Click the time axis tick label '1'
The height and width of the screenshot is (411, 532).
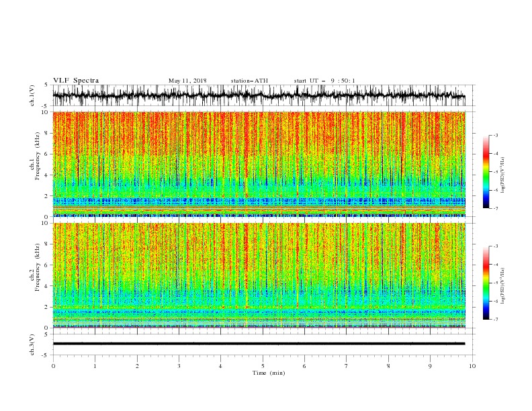[x=95, y=366]
